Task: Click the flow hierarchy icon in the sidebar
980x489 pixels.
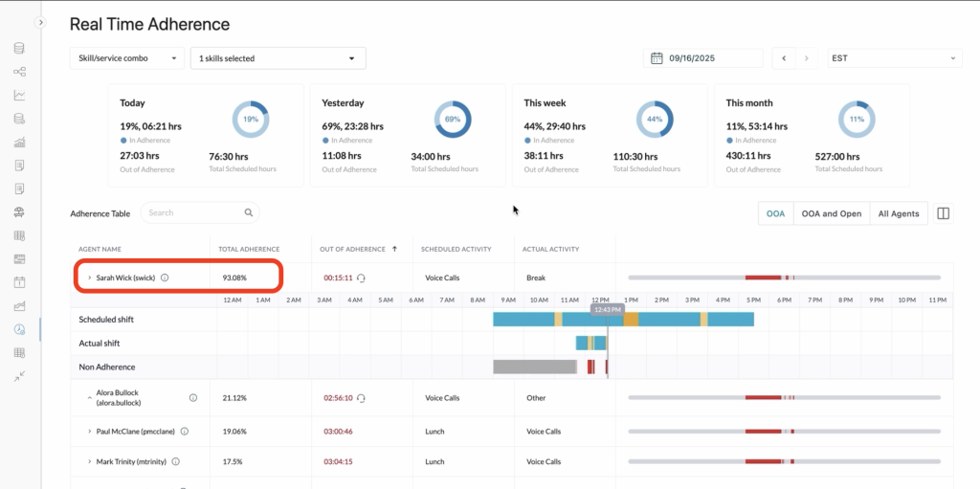Action: pos(19,72)
